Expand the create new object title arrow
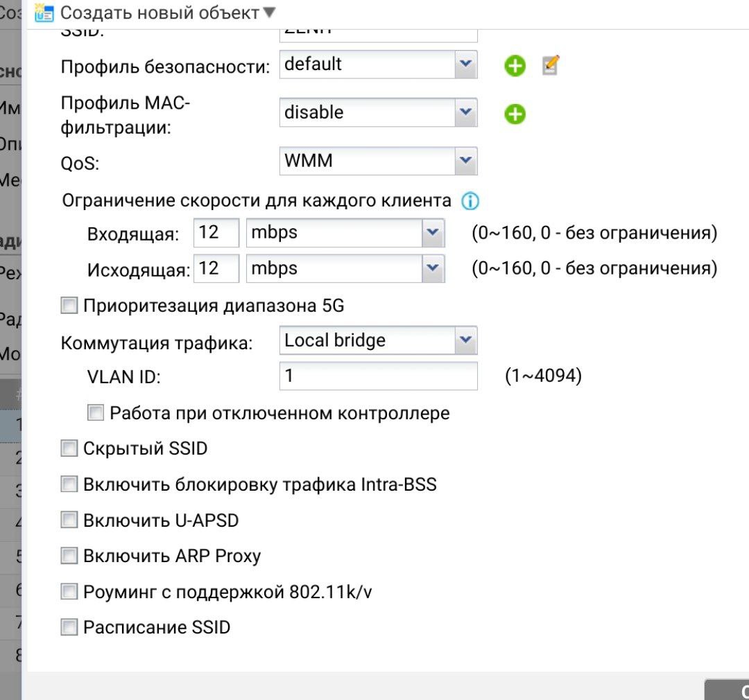This screenshot has height=700, width=749. pyautogui.click(x=270, y=12)
